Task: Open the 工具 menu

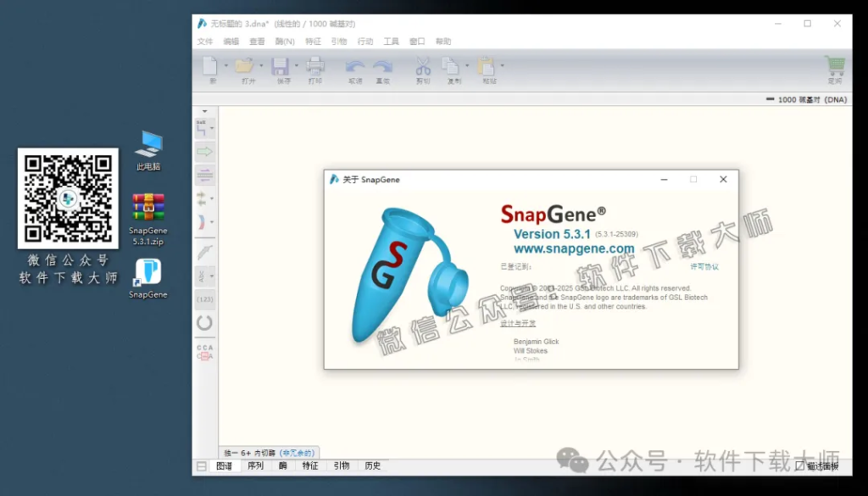Action: point(390,40)
